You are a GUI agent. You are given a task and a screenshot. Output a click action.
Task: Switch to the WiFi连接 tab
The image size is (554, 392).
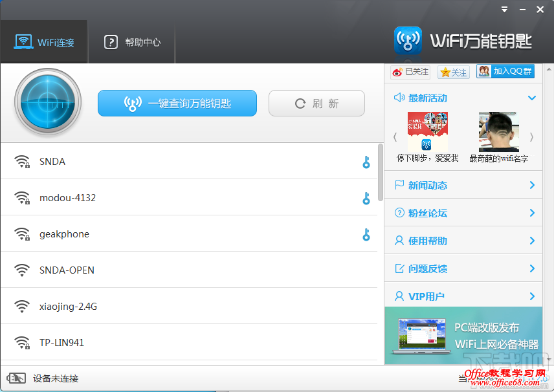pyautogui.click(x=43, y=40)
